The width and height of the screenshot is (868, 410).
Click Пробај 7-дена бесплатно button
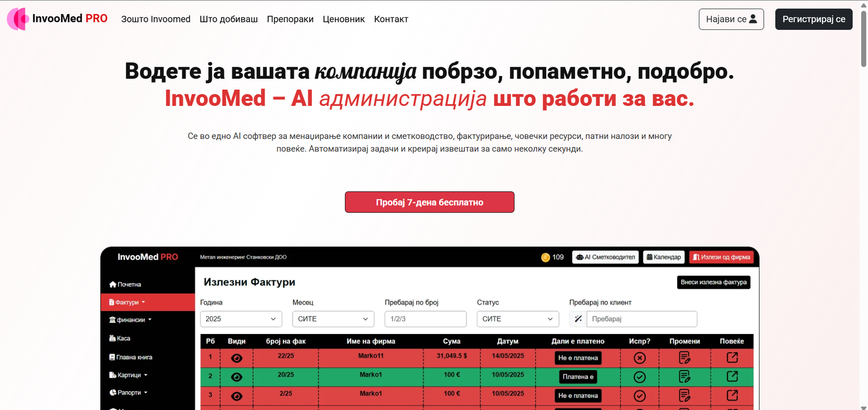(x=429, y=202)
